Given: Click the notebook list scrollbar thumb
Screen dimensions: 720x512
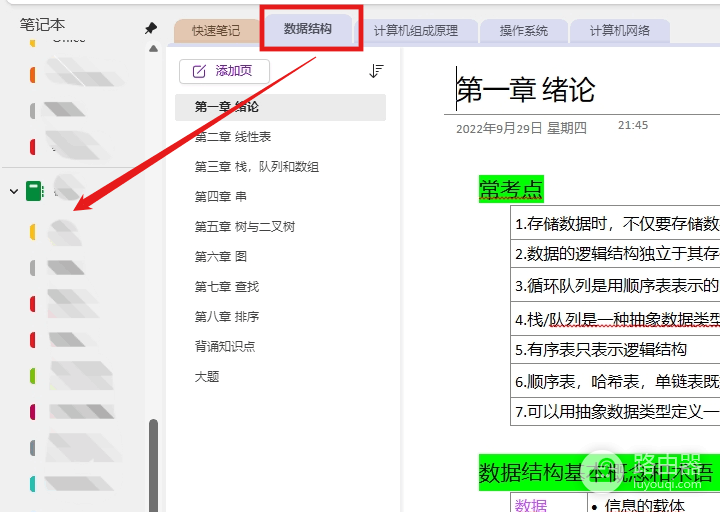Looking at the screenshot, I should coord(153,465).
